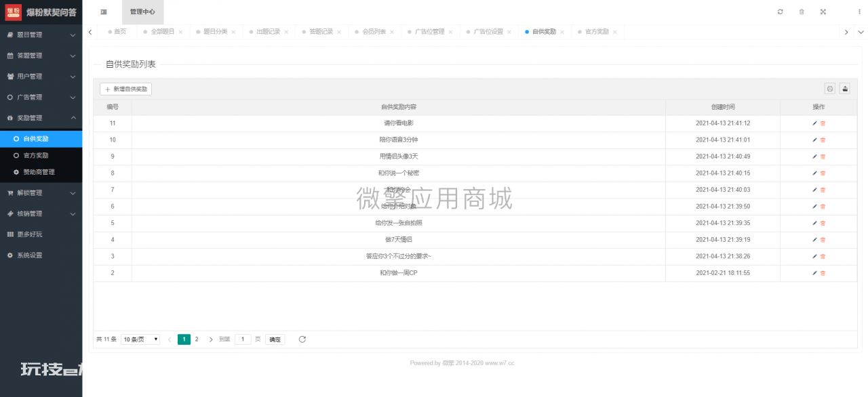Switch to the 会员列表 tab
The image size is (868, 397).
coord(374,33)
